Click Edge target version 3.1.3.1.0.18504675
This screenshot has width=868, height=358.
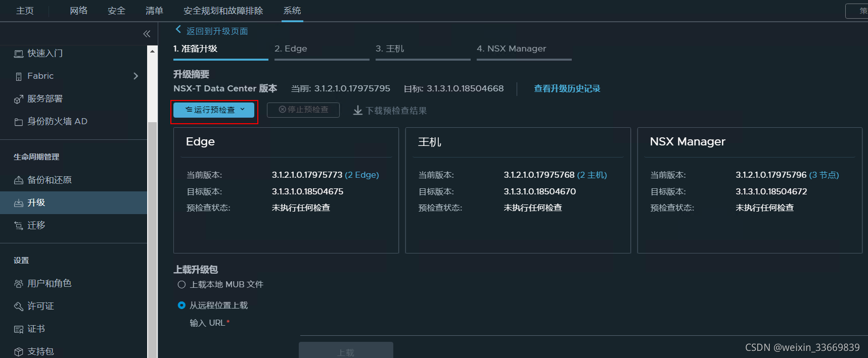click(x=307, y=192)
